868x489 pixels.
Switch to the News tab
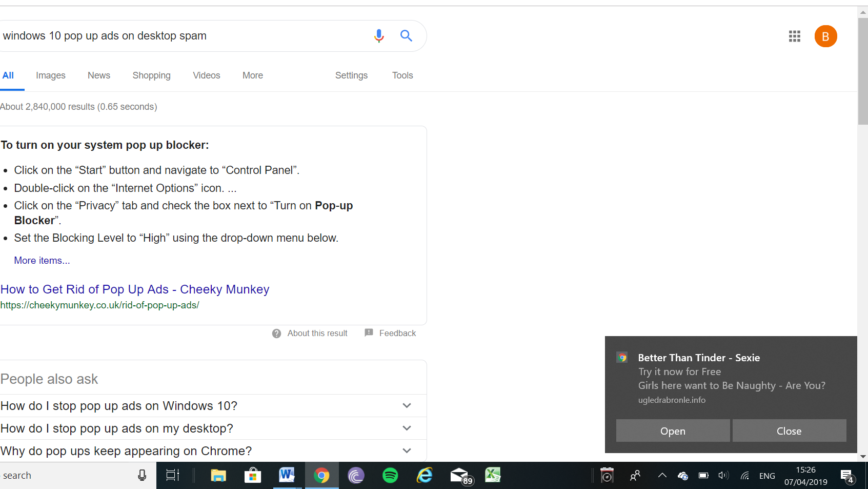click(99, 75)
